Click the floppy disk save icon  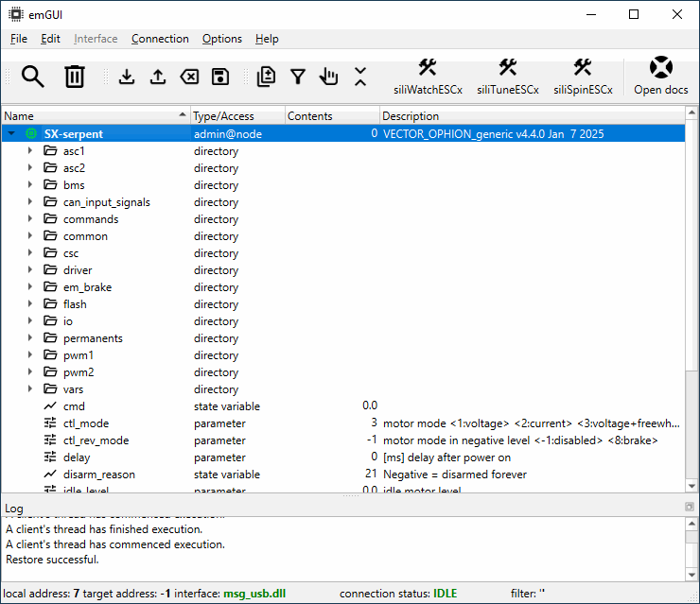220,77
